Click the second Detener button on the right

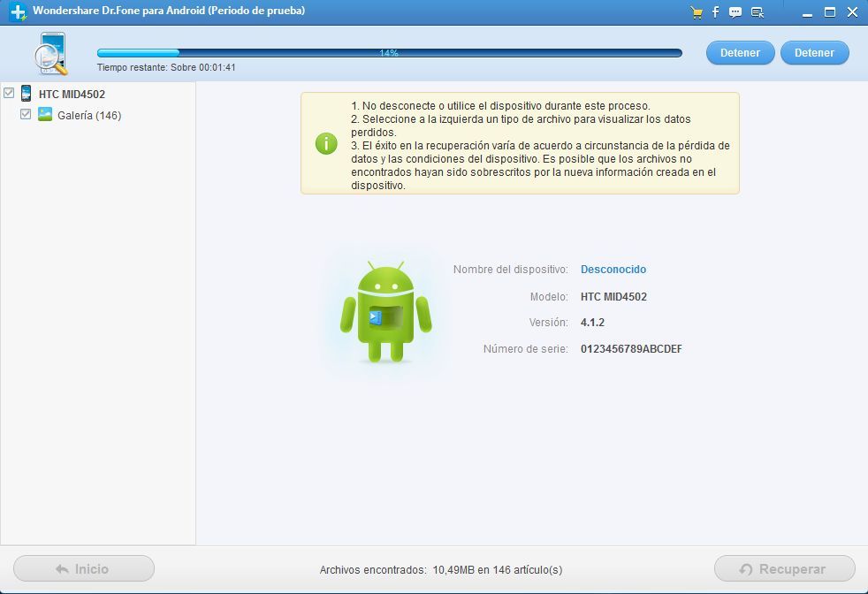point(814,52)
